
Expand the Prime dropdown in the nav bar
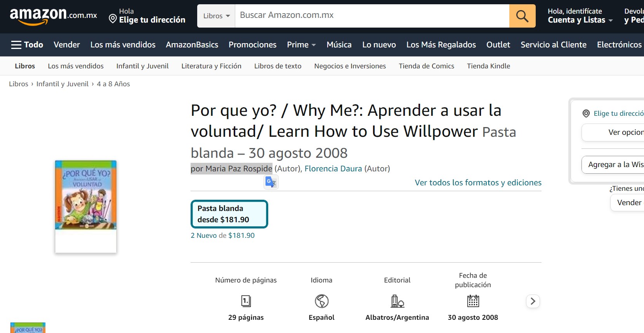301,45
